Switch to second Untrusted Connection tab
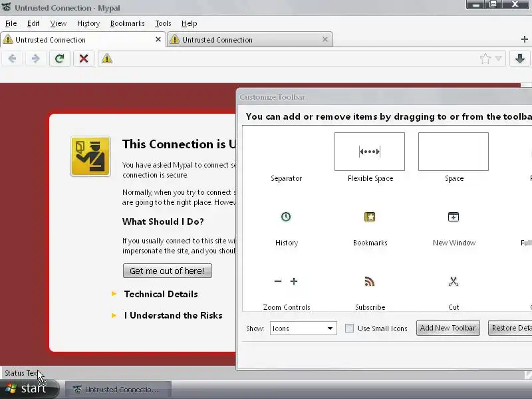The height and width of the screenshot is (399, 532). [250, 40]
